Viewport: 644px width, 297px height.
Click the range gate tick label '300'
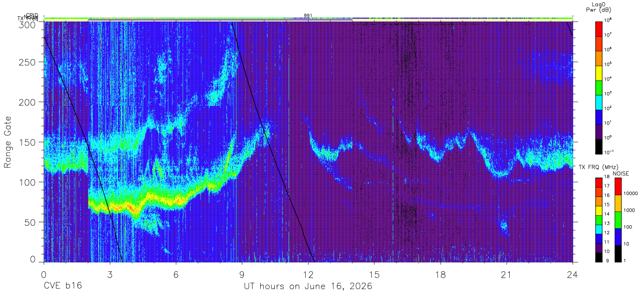27,24
